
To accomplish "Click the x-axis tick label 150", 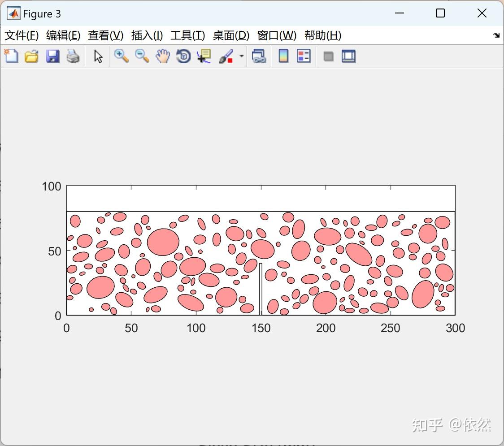I will [x=261, y=328].
